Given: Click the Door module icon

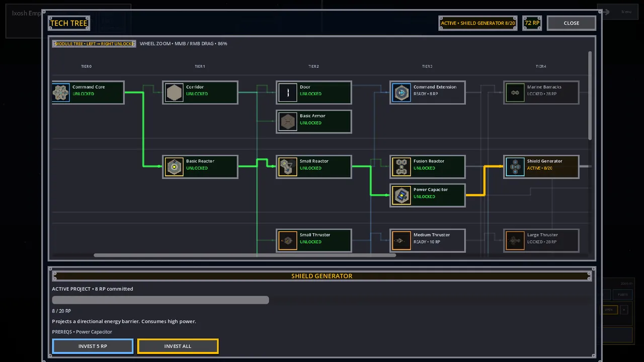Looking at the screenshot, I should pos(288,93).
